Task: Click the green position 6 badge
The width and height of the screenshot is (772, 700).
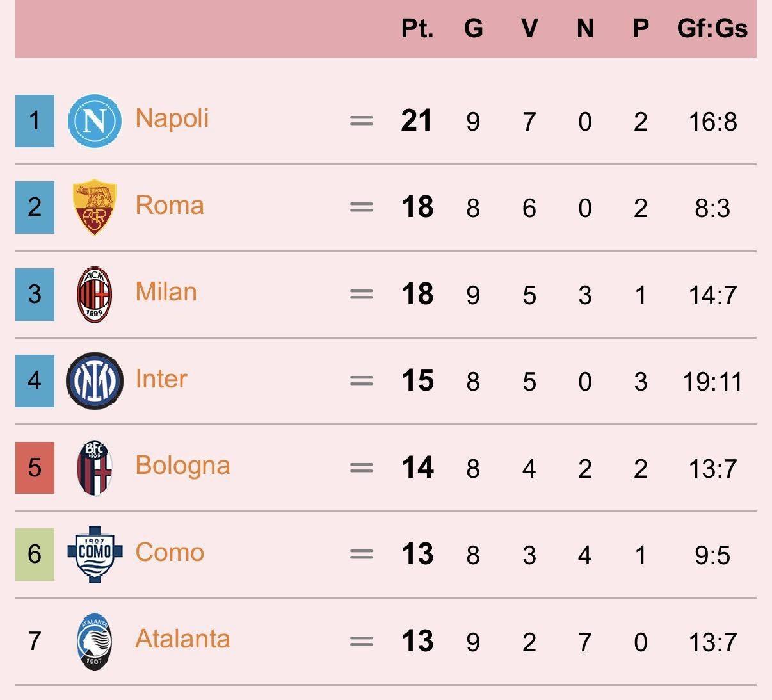Action: click(x=35, y=554)
